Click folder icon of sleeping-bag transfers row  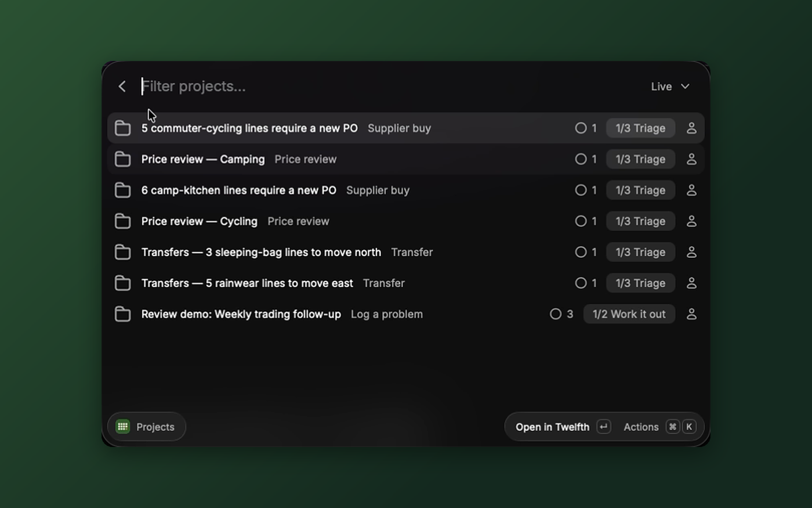point(122,252)
